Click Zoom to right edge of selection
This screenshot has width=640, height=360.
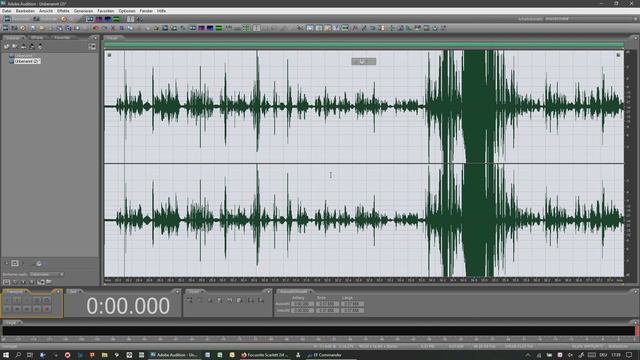coord(240,300)
